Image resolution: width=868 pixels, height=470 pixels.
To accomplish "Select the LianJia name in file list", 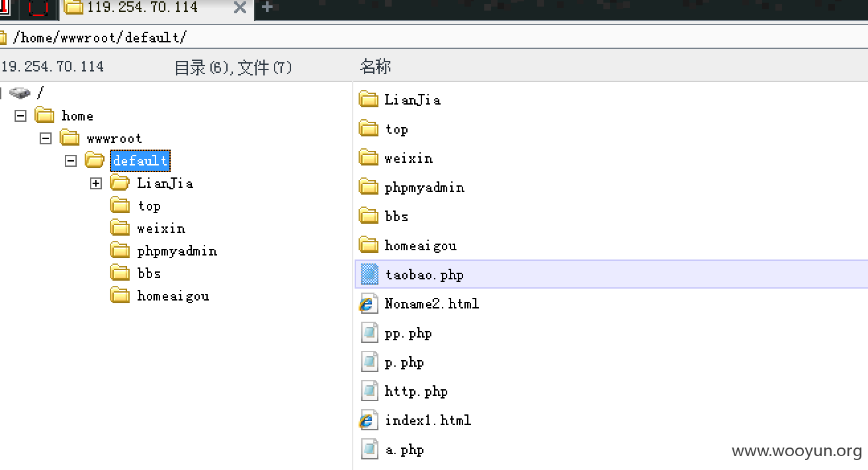I will (x=413, y=100).
